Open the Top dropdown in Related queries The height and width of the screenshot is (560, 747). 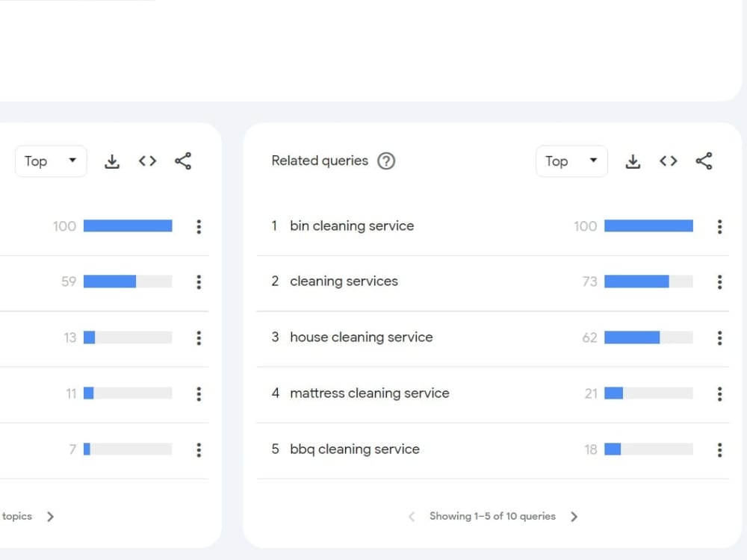coord(571,161)
